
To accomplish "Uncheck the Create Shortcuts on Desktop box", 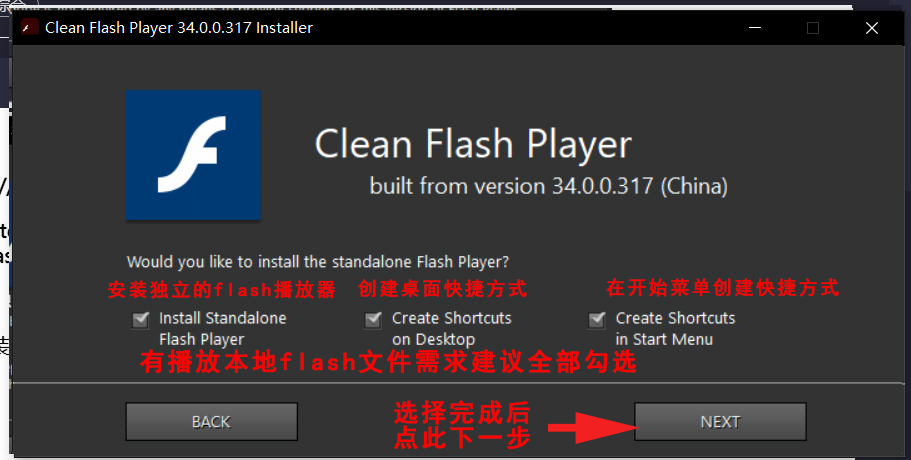I will click(x=373, y=319).
